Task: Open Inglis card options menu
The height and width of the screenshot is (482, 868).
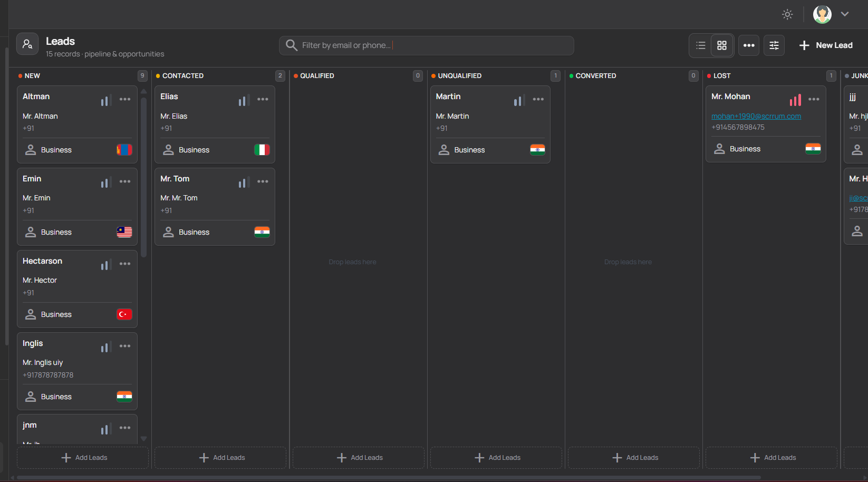Action: coord(125,346)
